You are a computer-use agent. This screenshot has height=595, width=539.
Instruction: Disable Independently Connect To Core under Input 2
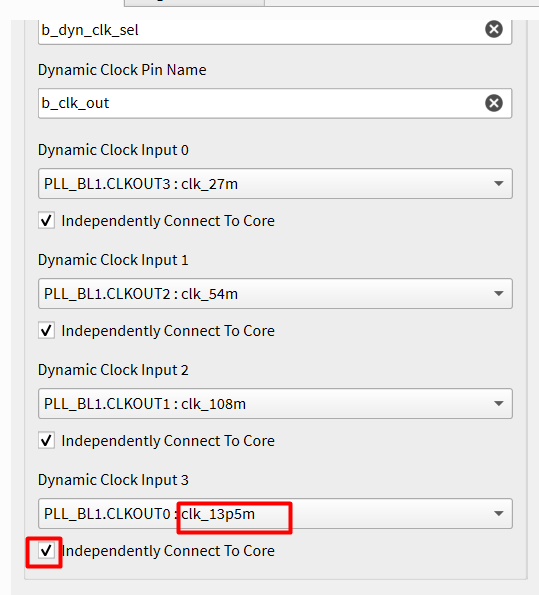click(x=46, y=441)
